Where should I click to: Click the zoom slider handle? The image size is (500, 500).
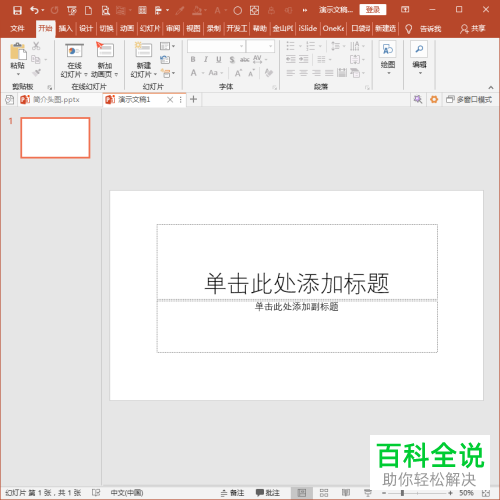point(402,493)
